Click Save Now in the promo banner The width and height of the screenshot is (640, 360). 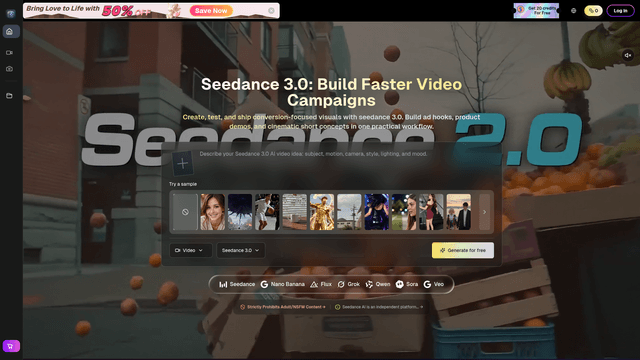coord(211,11)
